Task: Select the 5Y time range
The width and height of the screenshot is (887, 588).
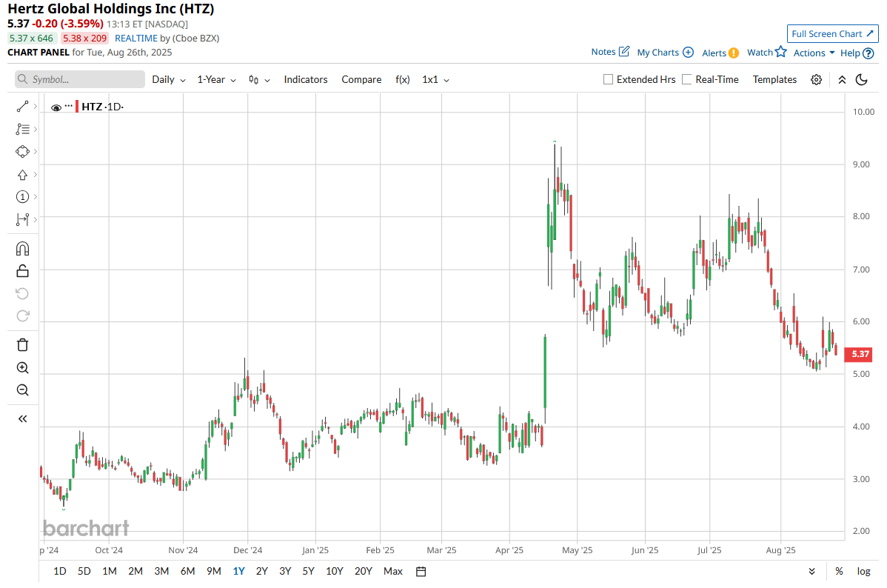Action: coord(308,572)
